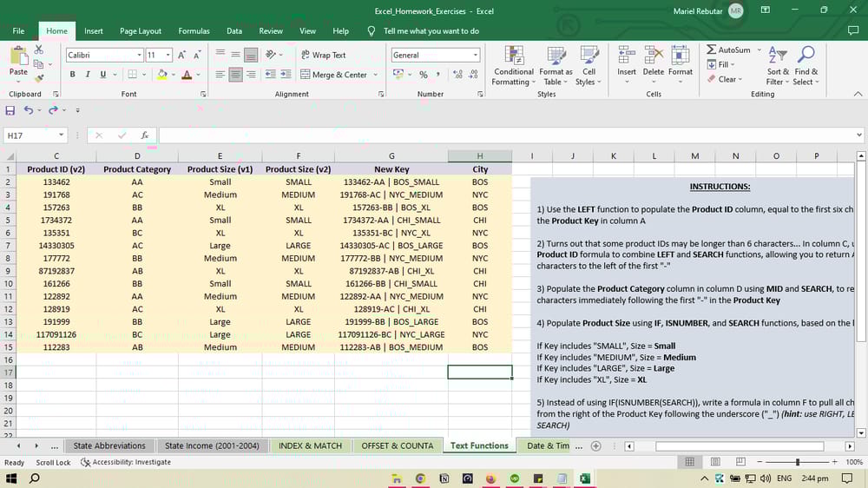Click the Find & Select magnifier icon
Viewport: 868px width, 488px height.
(806, 56)
